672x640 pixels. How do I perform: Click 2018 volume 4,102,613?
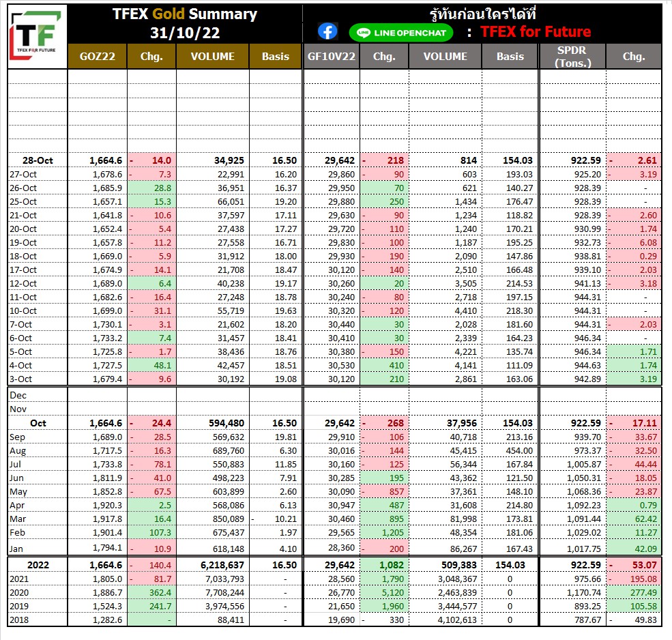457,620
